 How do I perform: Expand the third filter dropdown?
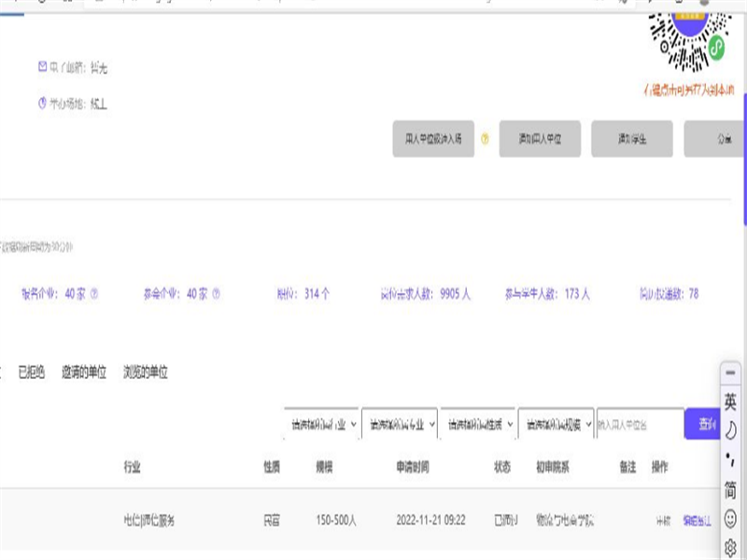click(477, 424)
